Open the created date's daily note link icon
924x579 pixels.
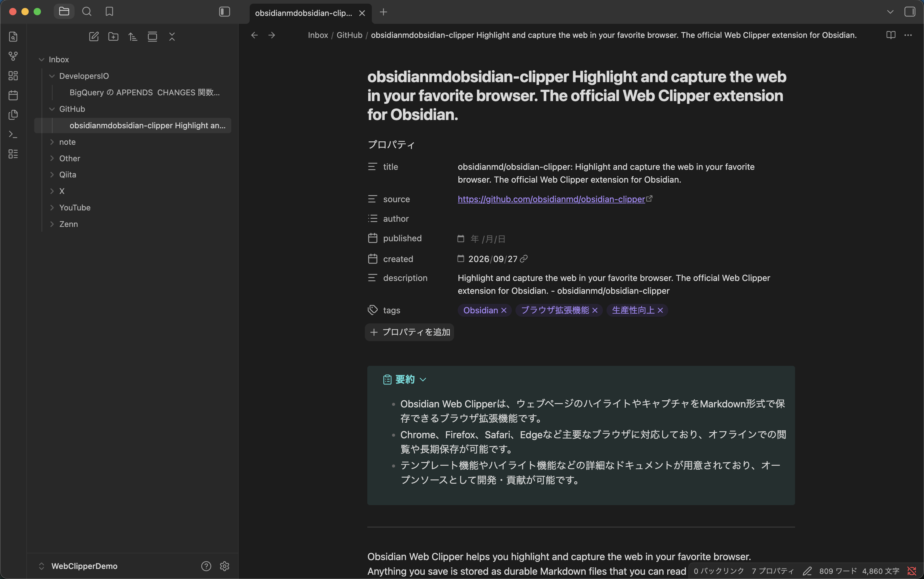coord(524,259)
